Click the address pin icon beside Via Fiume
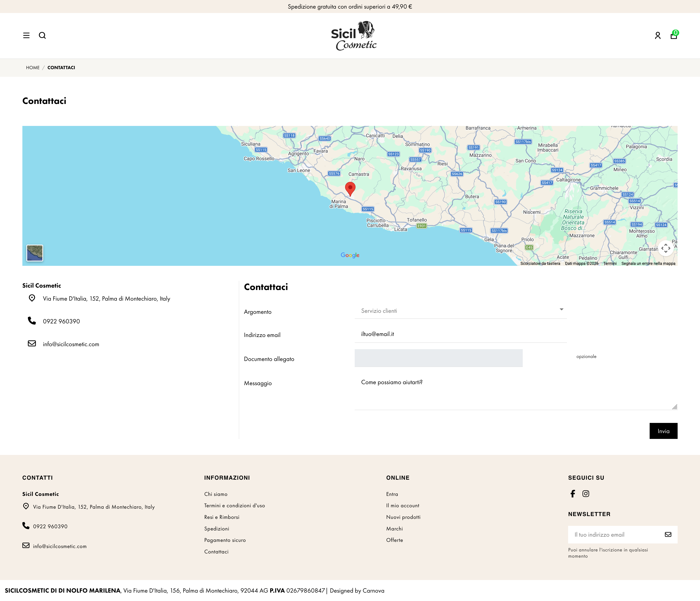Screen dimensions: 700x601 coord(32,298)
